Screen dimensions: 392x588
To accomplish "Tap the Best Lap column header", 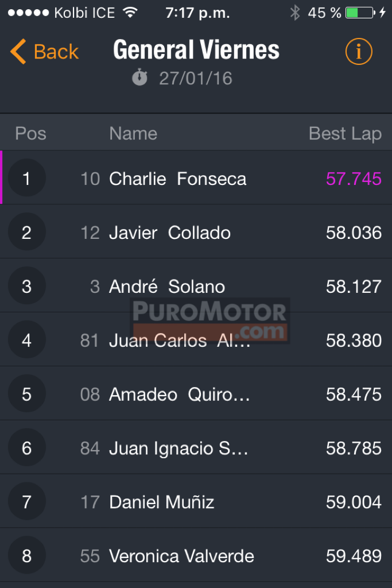I will point(345,133).
